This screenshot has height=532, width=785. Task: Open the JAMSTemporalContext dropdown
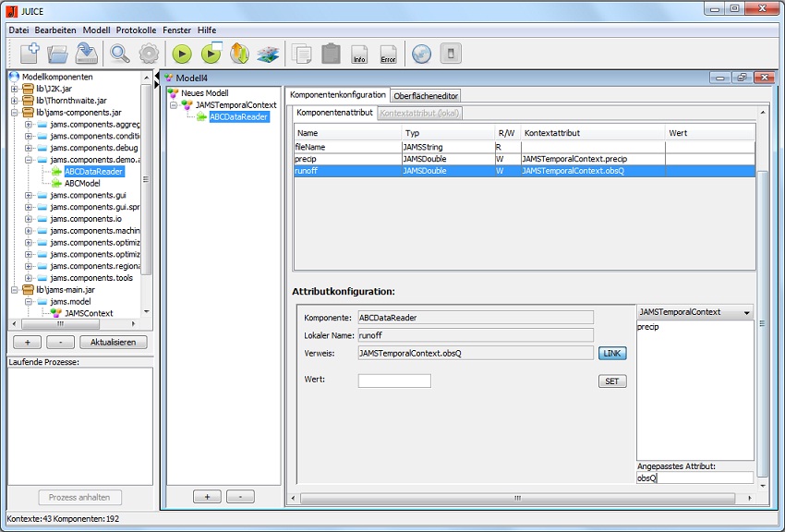(x=694, y=312)
